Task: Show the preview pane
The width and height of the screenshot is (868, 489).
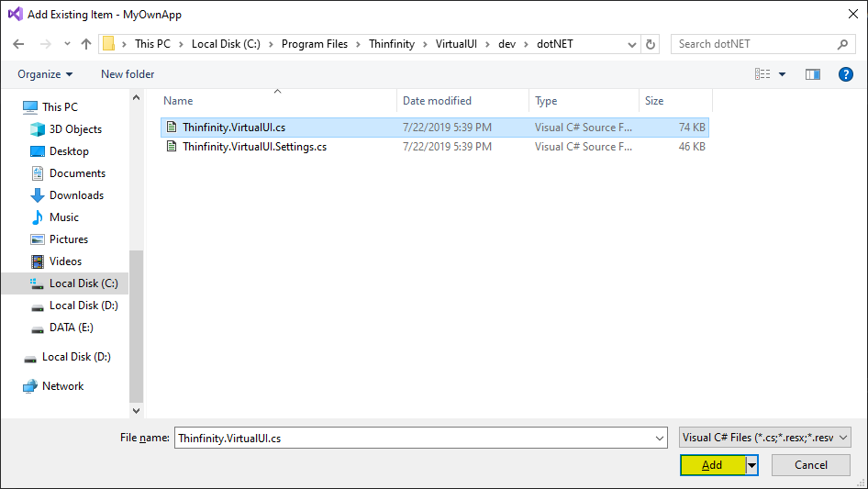Action: click(812, 74)
